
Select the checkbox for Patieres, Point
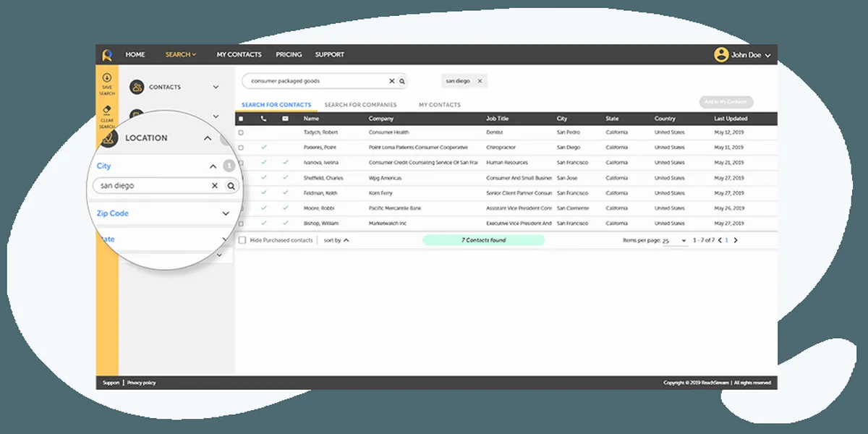click(241, 148)
